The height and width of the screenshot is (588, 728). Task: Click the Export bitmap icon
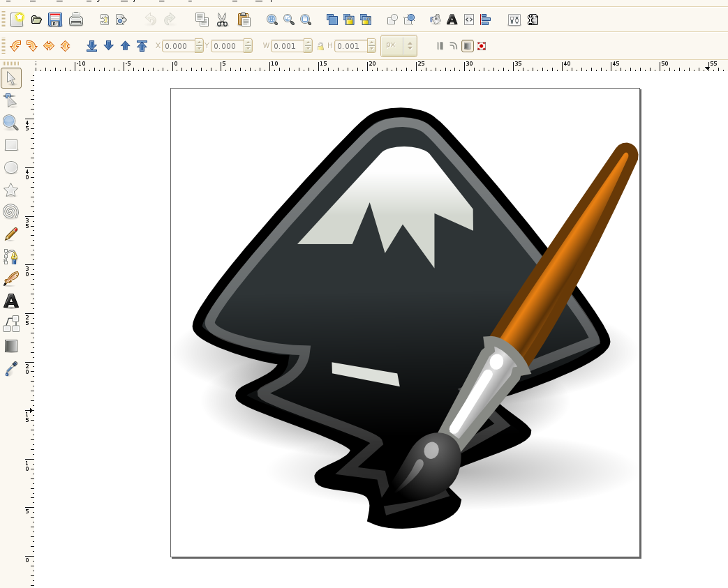coord(121,20)
